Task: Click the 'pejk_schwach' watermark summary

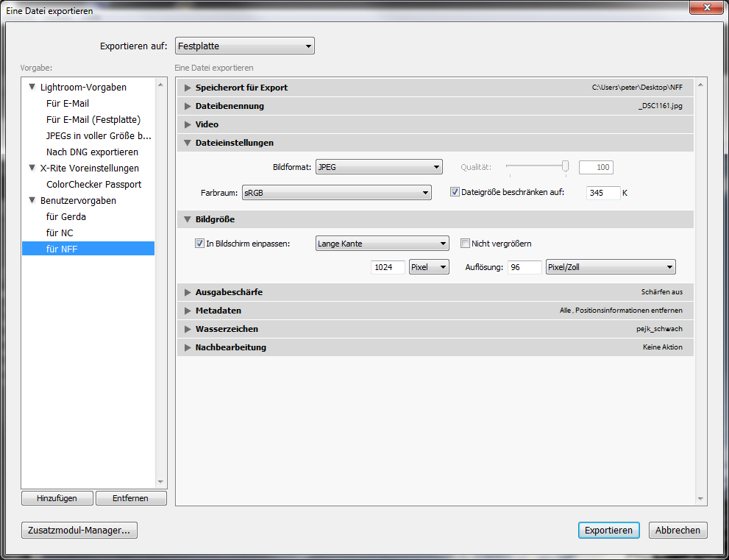Action: click(x=659, y=329)
